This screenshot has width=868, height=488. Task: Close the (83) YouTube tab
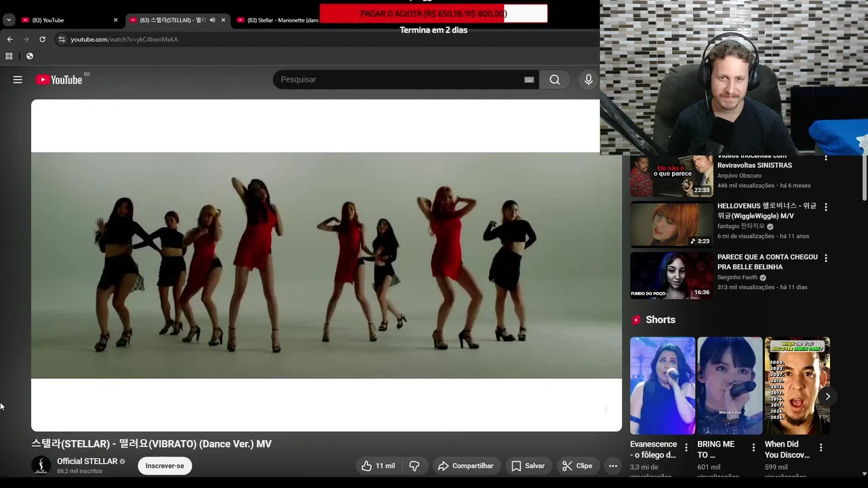(115, 20)
